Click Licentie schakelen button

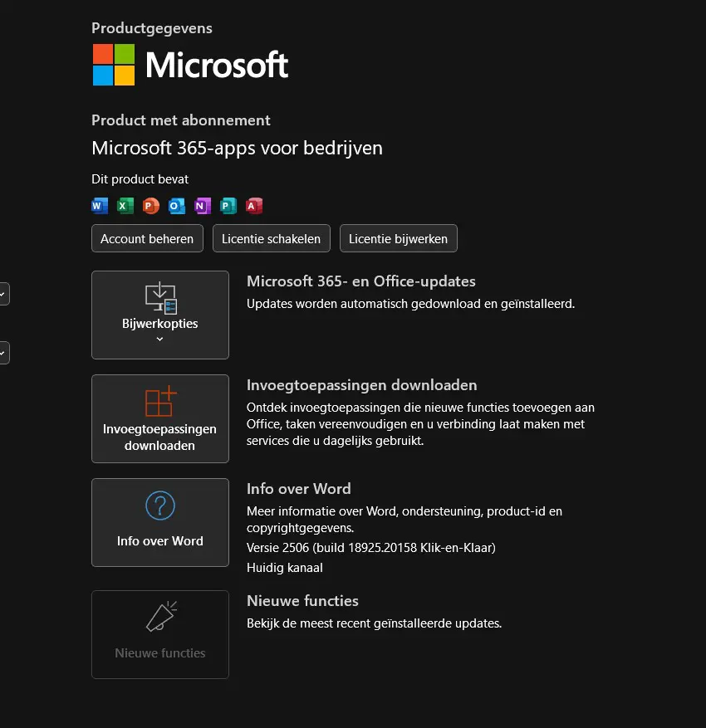pyautogui.click(x=272, y=238)
